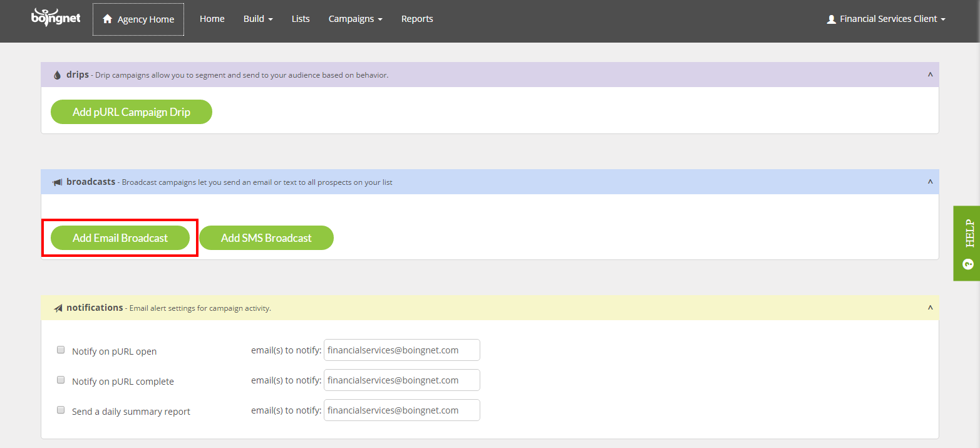Click the boingnet logo
The image size is (980, 448).
(x=56, y=18)
